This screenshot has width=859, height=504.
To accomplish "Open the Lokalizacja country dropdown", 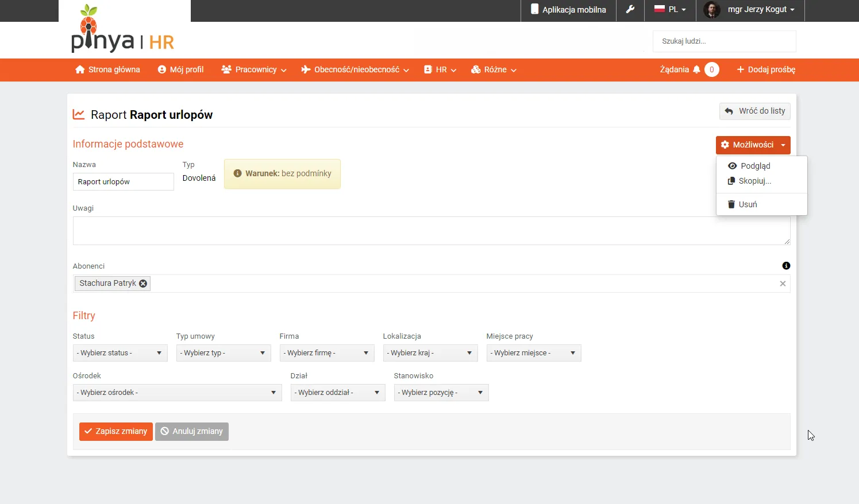I will 430,353.
